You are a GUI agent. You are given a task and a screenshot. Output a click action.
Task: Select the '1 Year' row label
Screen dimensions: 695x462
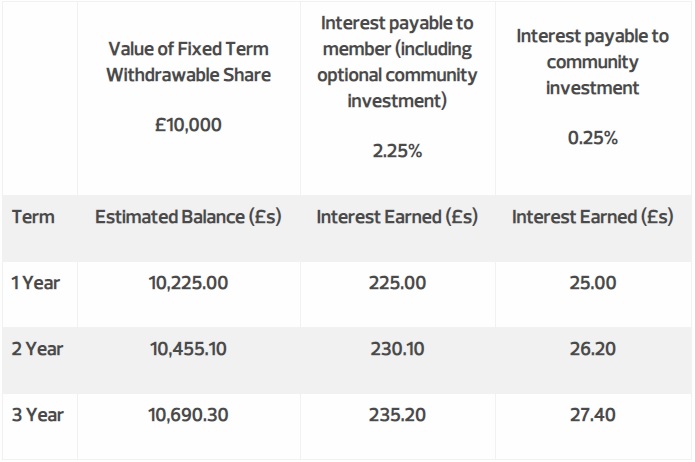36,283
